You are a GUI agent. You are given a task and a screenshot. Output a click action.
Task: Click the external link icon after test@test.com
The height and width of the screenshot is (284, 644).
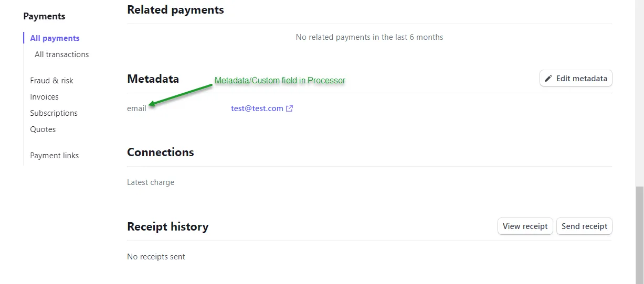pyautogui.click(x=289, y=108)
